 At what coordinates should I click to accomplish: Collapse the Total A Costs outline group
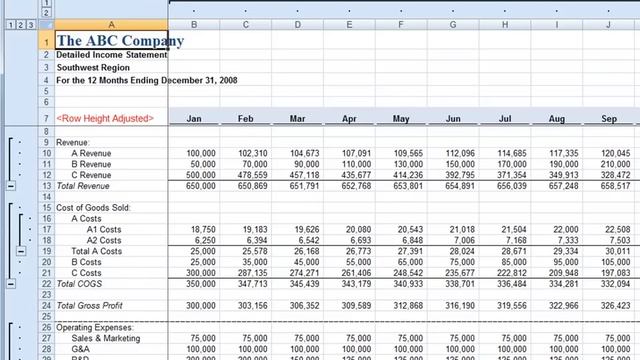[21, 251]
